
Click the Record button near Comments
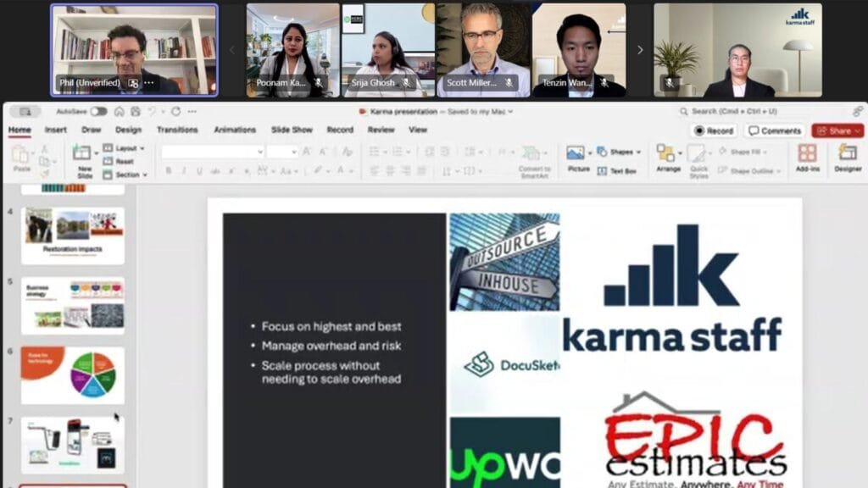coord(714,130)
